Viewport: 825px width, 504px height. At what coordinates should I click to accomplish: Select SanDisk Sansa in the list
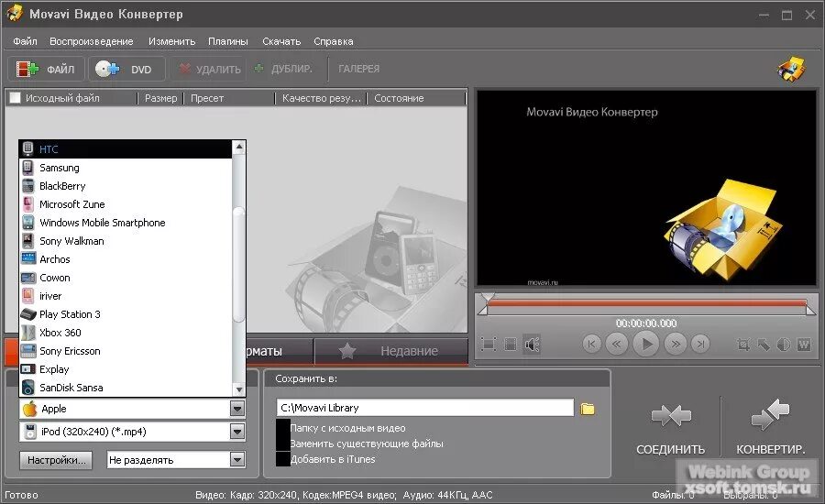126,388
